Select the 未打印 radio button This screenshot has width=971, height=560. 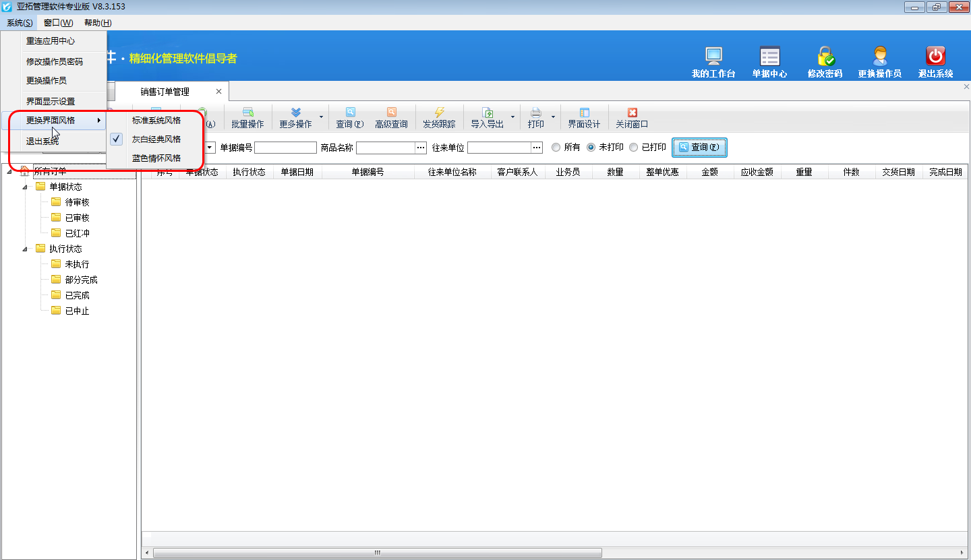pyautogui.click(x=591, y=148)
